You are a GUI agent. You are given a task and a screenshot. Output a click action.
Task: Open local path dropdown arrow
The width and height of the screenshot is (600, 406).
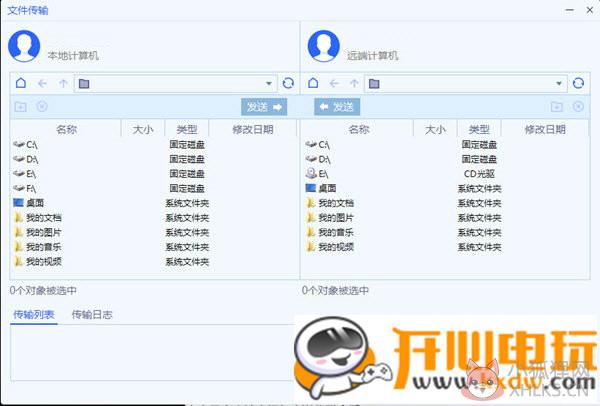(269, 83)
